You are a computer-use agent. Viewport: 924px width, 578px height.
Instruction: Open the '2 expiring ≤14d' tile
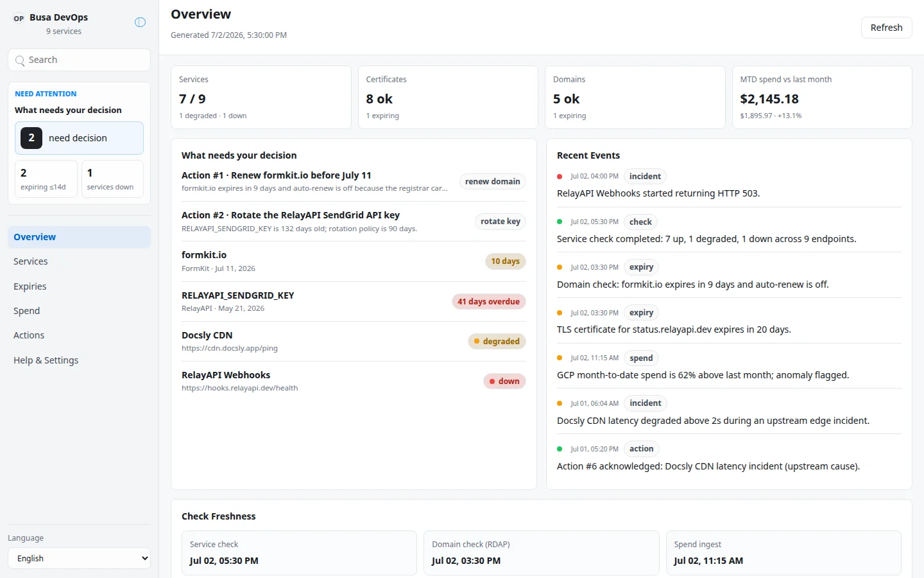[x=46, y=179]
